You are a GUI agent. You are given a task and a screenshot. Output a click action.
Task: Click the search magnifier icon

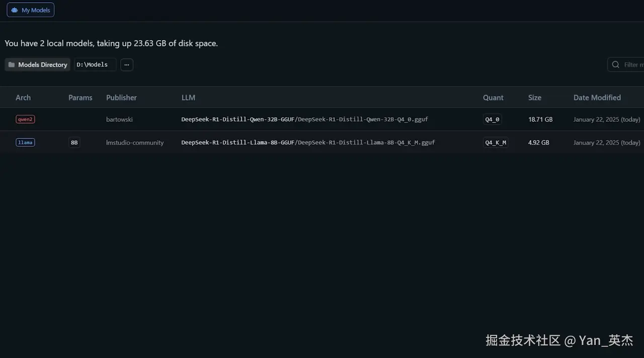pos(616,65)
